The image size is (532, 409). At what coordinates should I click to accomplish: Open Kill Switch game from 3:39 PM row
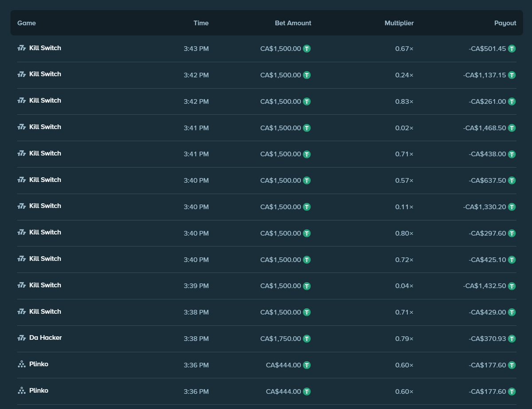click(45, 285)
